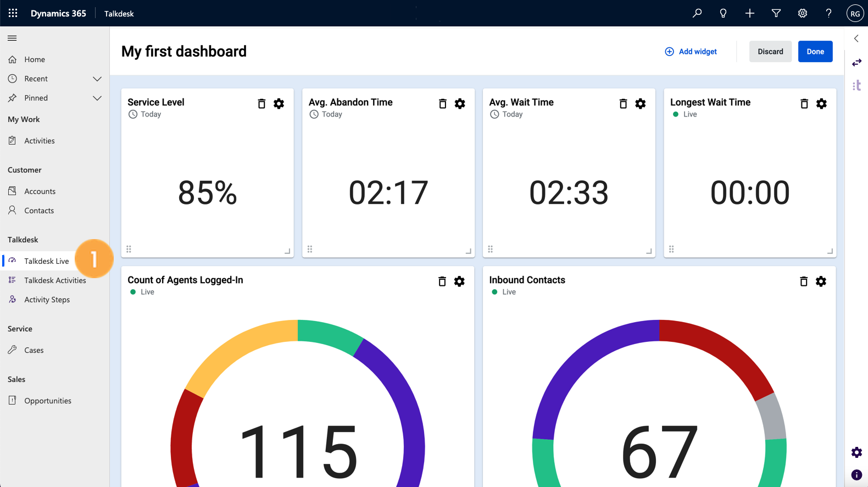Click the Discard button

click(x=770, y=52)
